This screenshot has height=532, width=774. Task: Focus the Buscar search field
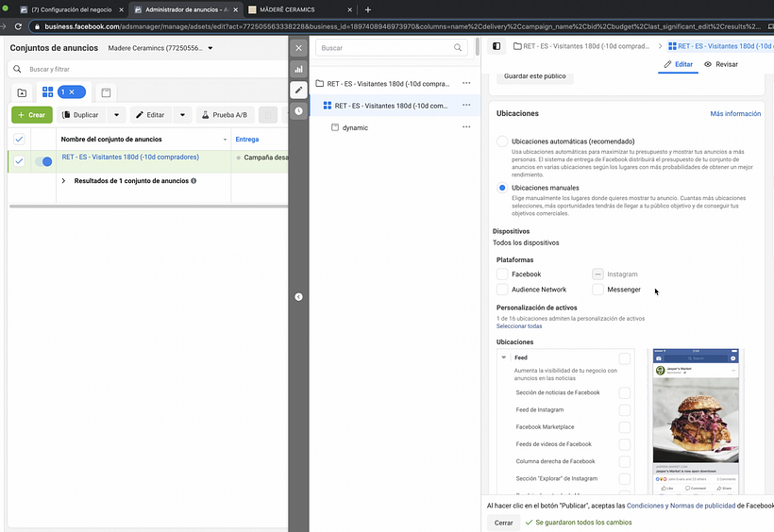pyautogui.click(x=392, y=48)
